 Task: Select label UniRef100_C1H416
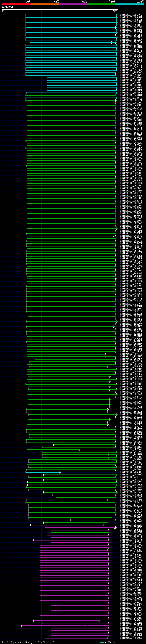click(131, 254)
